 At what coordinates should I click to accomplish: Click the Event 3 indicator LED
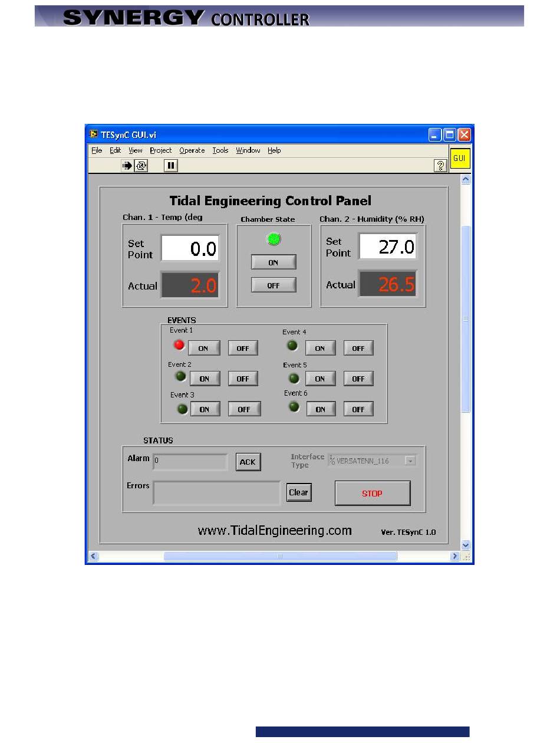183,408
